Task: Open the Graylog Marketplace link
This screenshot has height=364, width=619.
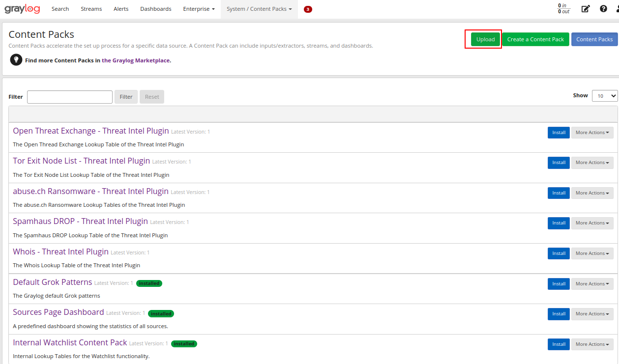Action: click(136, 60)
